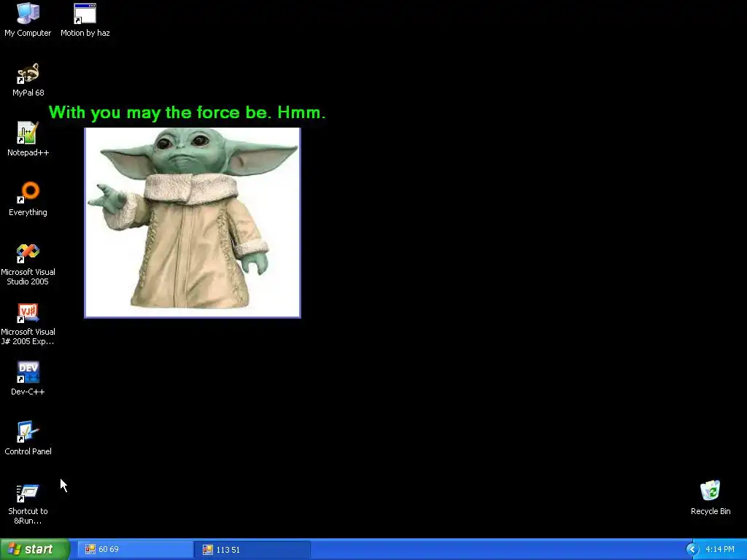Image resolution: width=747 pixels, height=560 pixels.
Task: Open the My Computer desktop icon
Action: pyautogui.click(x=28, y=13)
